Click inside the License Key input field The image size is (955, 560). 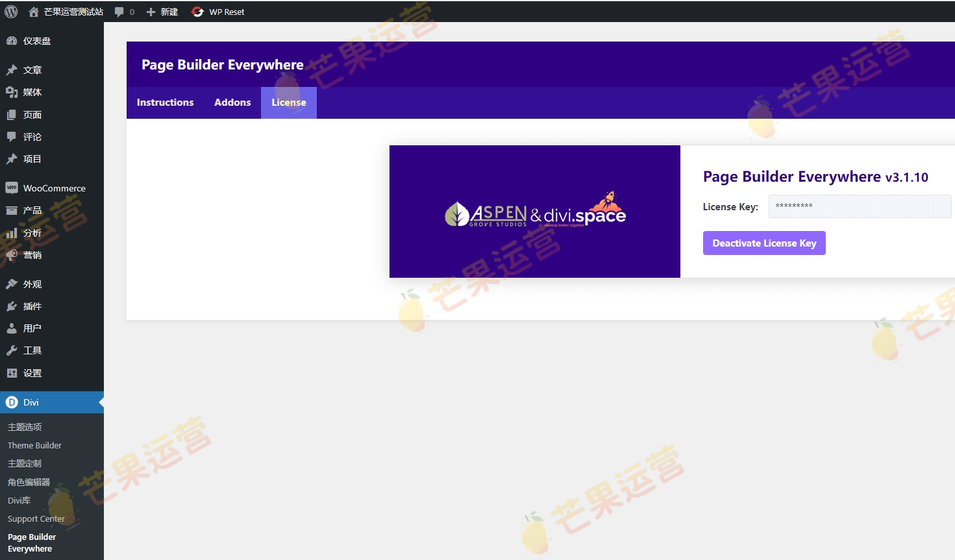[x=860, y=206]
